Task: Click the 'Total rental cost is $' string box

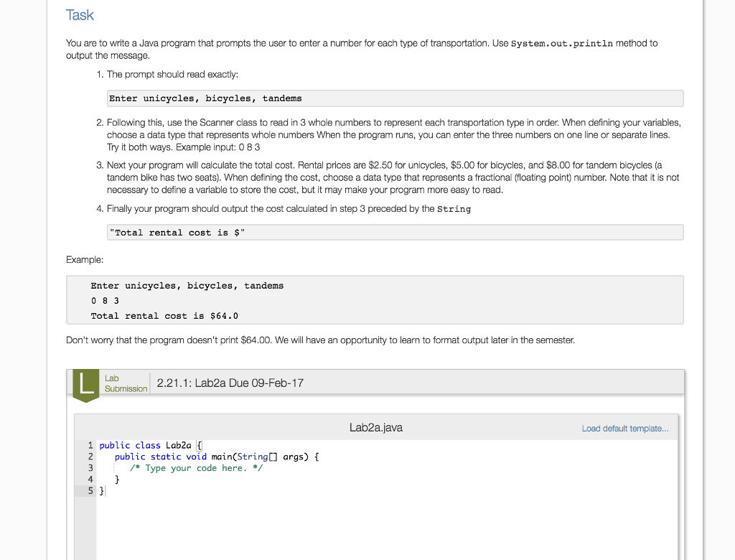Action: coord(395,233)
